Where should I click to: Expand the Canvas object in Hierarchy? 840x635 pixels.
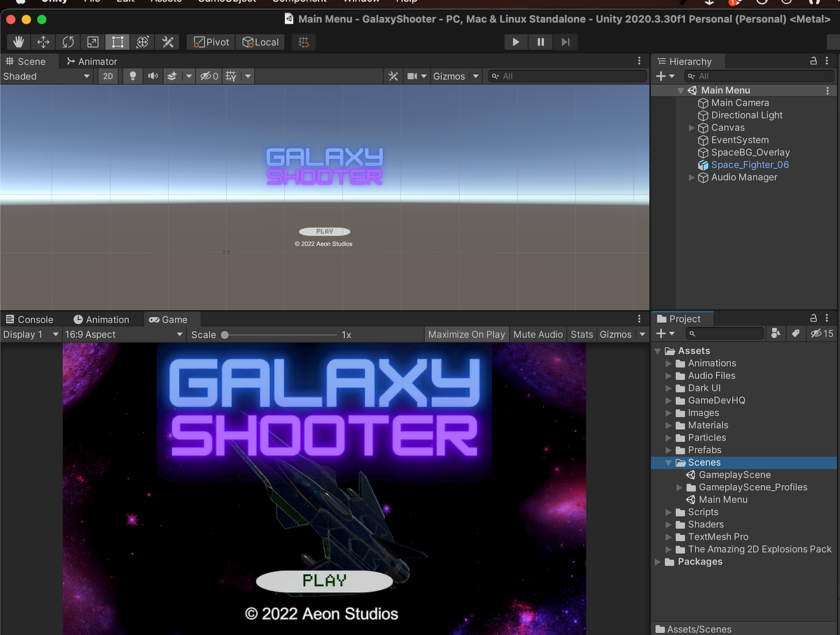point(692,127)
